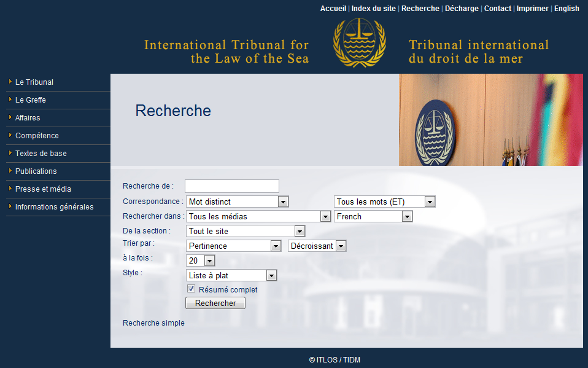Click the arrow icon beside Informations générales
Viewport: 588px width, 368px height.
10,206
